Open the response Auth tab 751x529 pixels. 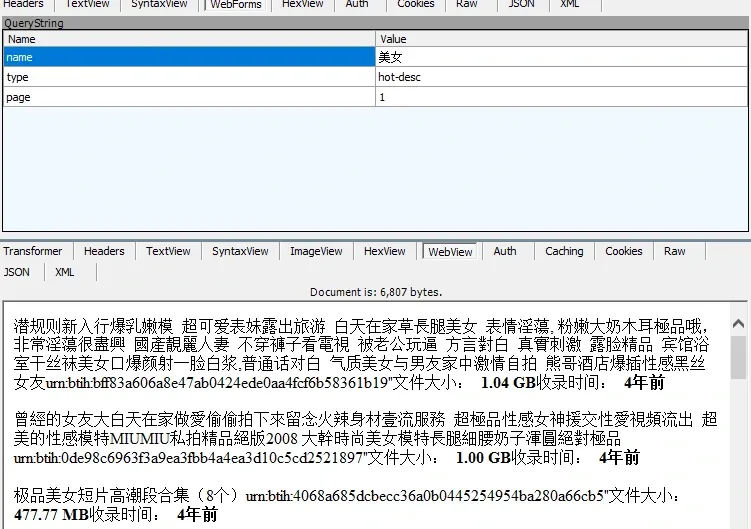[x=505, y=251]
